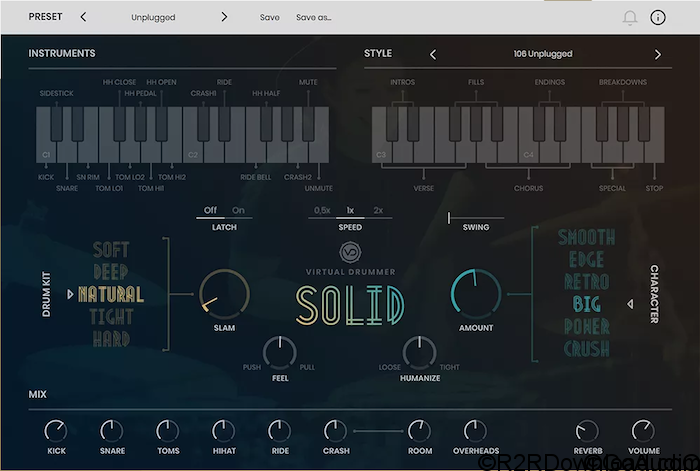700x471 pixels.
Task: Click the Kick mix knob
Action: pos(56,431)
